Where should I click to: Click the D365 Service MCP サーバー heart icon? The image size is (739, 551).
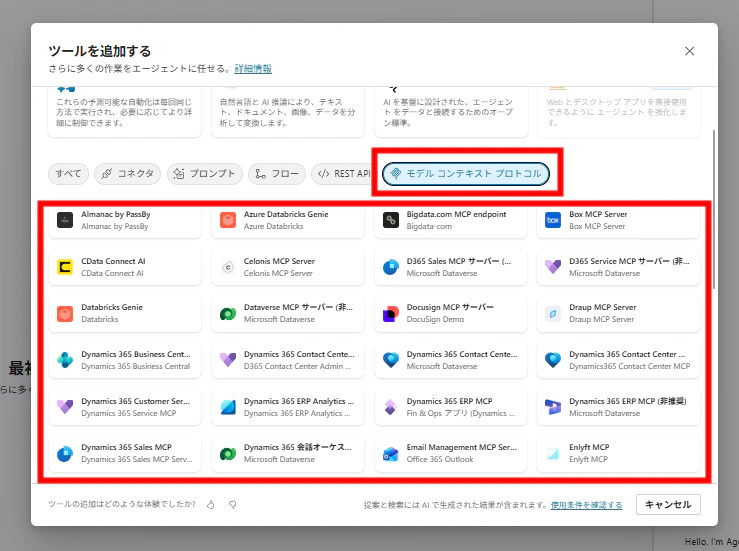[553, 267]
